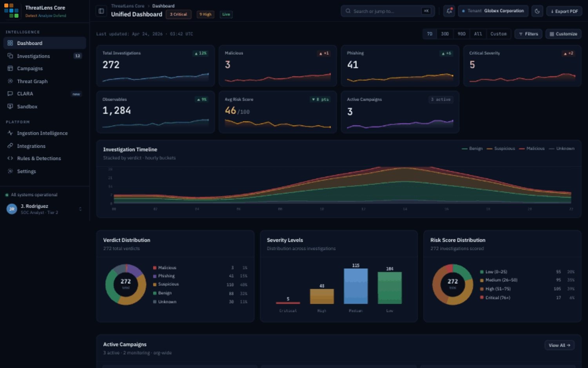Click the Low (0-25) green swatch
The width and height of the screenshot is (588, 368).
[482, 272]
